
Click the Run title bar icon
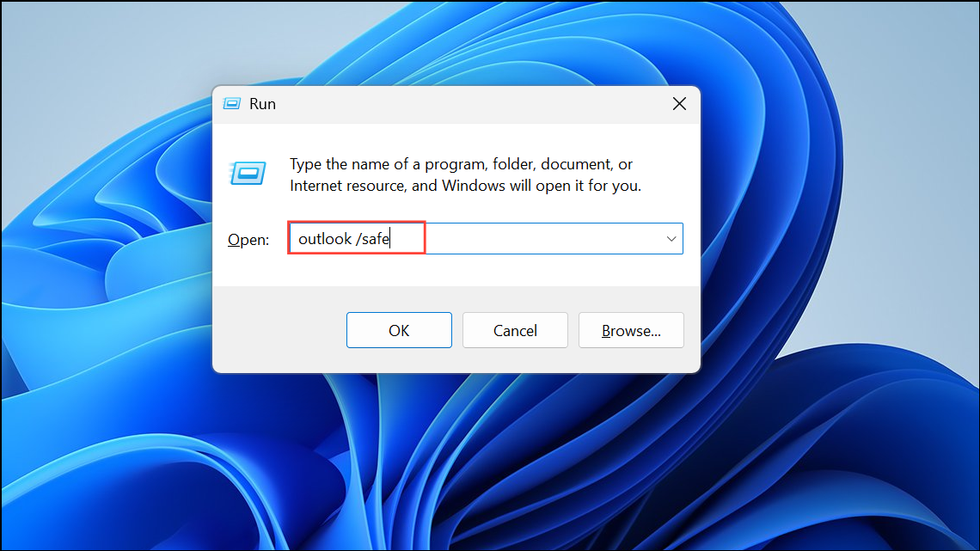232,104
